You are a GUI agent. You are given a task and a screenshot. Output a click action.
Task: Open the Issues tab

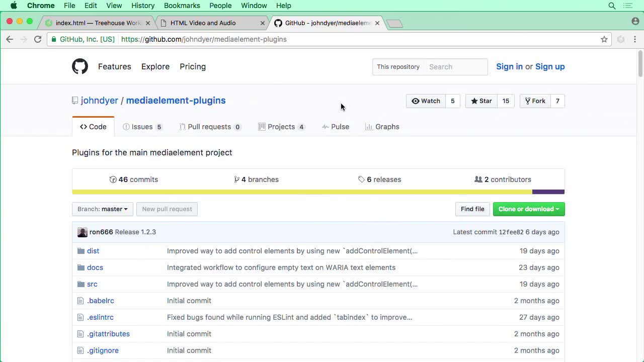tap(142, 127)
